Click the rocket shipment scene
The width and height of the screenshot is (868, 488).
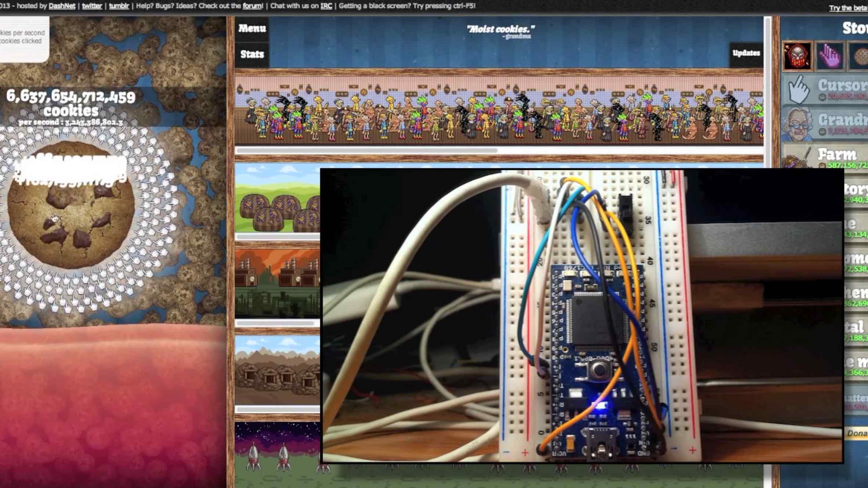pyautogui.click(x=278, y=455)
